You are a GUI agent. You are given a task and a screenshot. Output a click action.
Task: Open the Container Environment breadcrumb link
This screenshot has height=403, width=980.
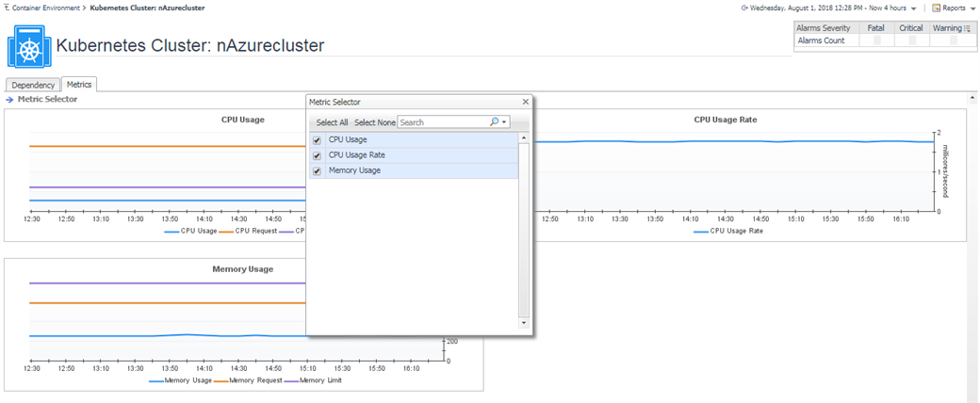[x=47, y=8]
